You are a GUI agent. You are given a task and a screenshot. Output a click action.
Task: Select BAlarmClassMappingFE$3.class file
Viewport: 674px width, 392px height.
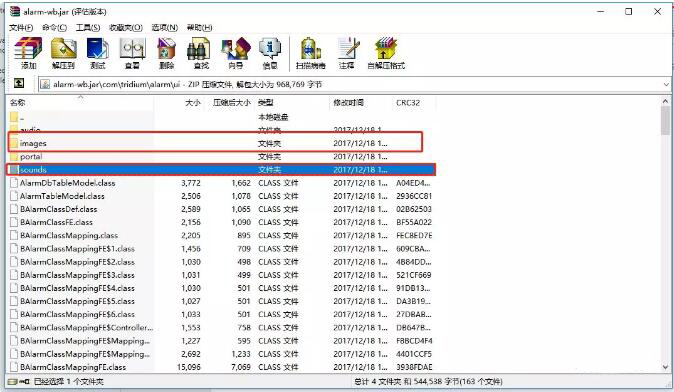coord(221,275)
